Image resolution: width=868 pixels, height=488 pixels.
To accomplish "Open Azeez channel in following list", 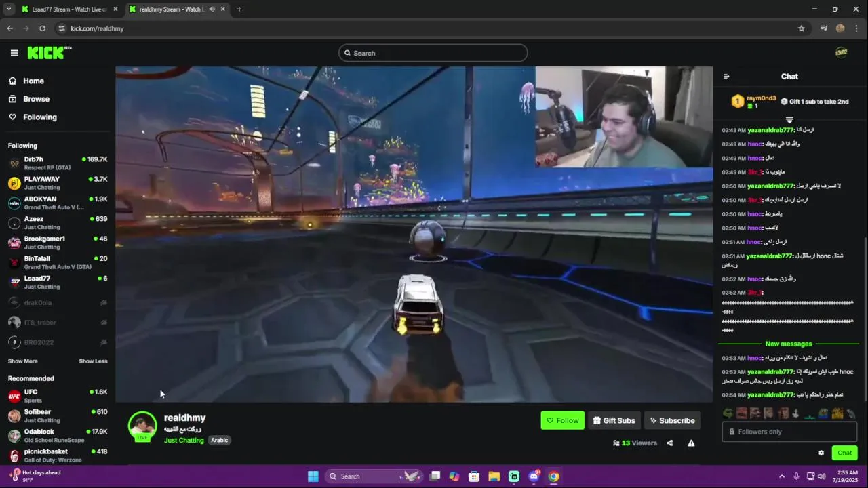I will click(58, 223).
